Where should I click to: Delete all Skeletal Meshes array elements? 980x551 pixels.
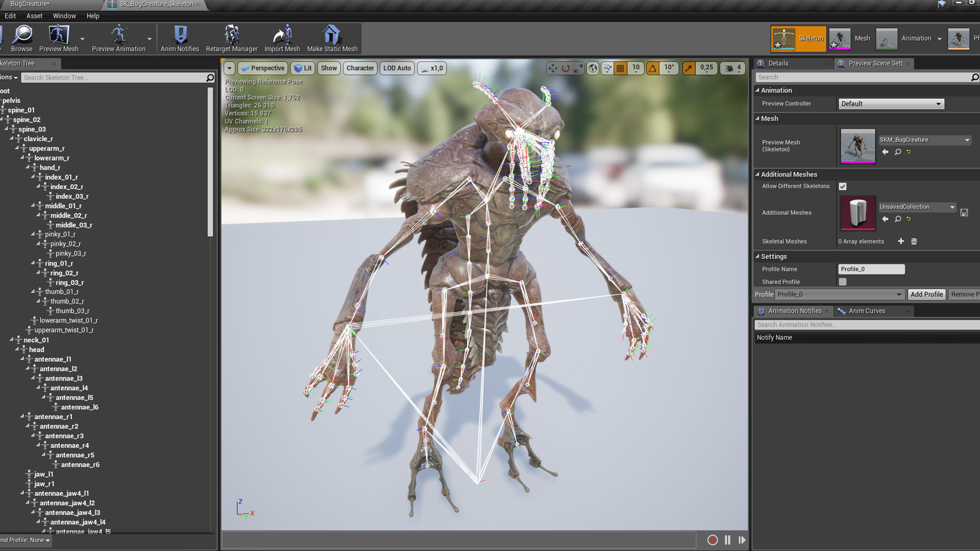914,241
